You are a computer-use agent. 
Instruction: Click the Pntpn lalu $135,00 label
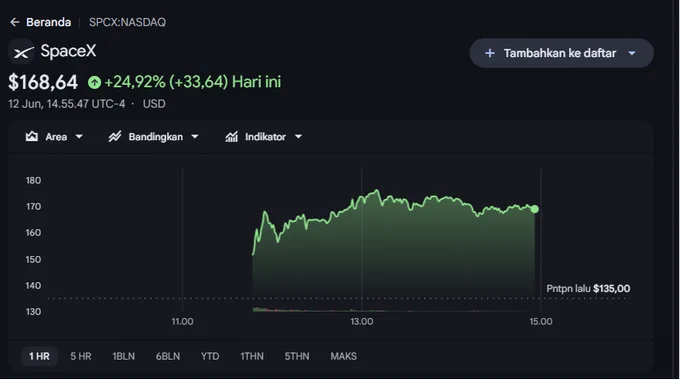tap(588, 289)
